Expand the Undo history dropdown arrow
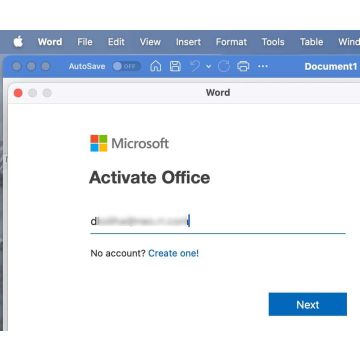The image size is (360, 360). tap(209, 67)
